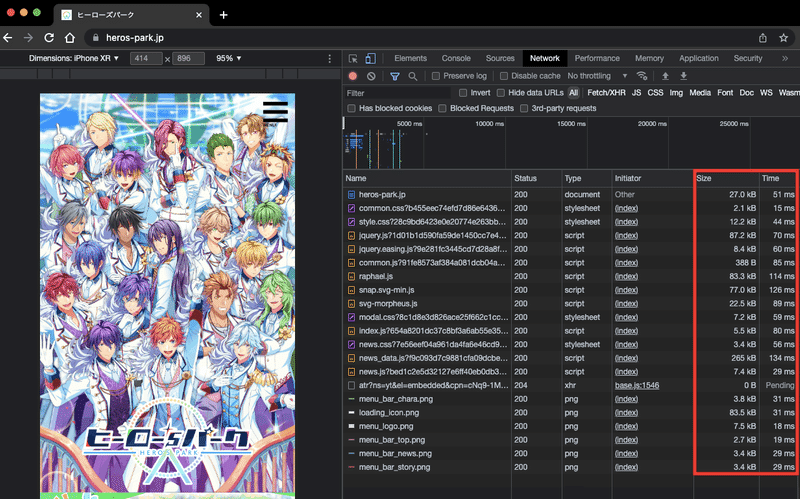Enable Preserve log checkbox
The image size is (800, 499).
tap(436, 76)
